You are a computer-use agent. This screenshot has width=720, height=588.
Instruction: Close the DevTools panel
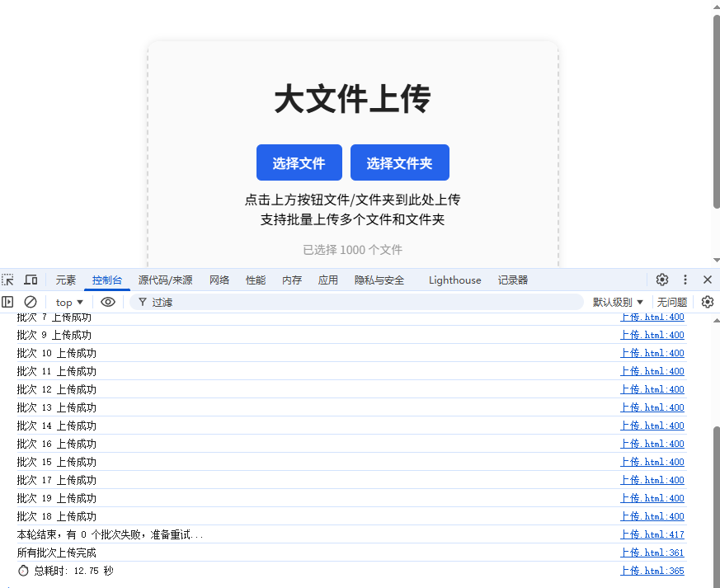[x=707, y=280]
